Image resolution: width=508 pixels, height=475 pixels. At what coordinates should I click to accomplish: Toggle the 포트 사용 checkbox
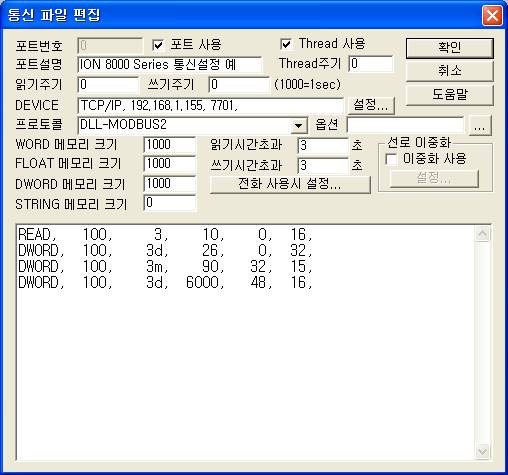click(158, 45)
